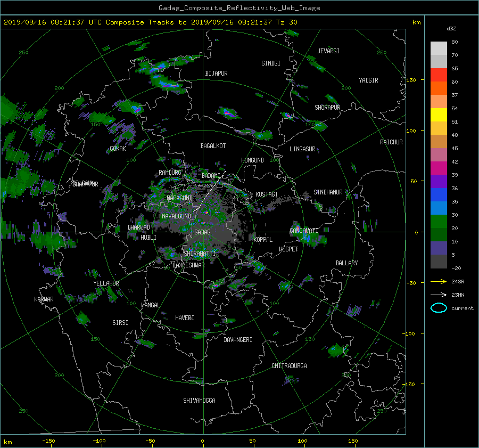The width and height of the screenshot is (479, 448).
Task: Click the RAICHUR city label
Action: (391, 142)
